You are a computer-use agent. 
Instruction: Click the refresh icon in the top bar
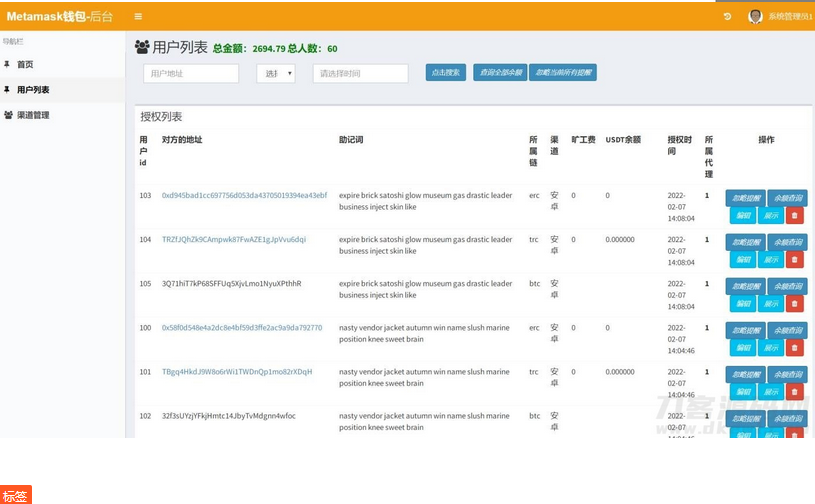(727, 17)
